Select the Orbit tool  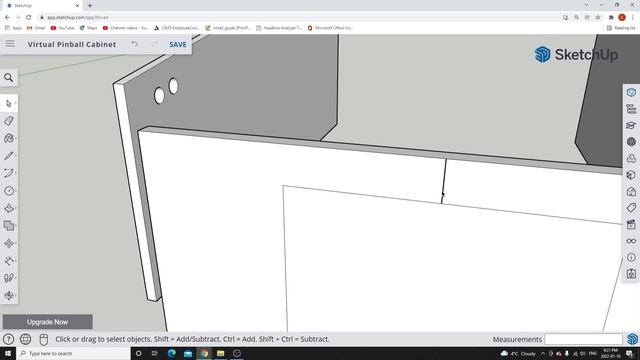point(9,296)
